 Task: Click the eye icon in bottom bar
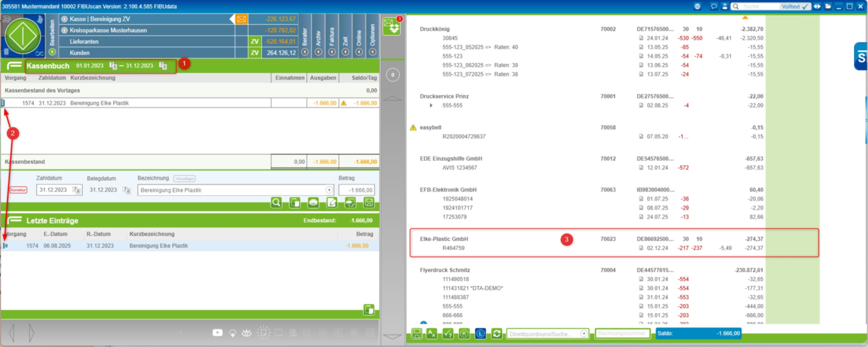click(x=248, y=333)
